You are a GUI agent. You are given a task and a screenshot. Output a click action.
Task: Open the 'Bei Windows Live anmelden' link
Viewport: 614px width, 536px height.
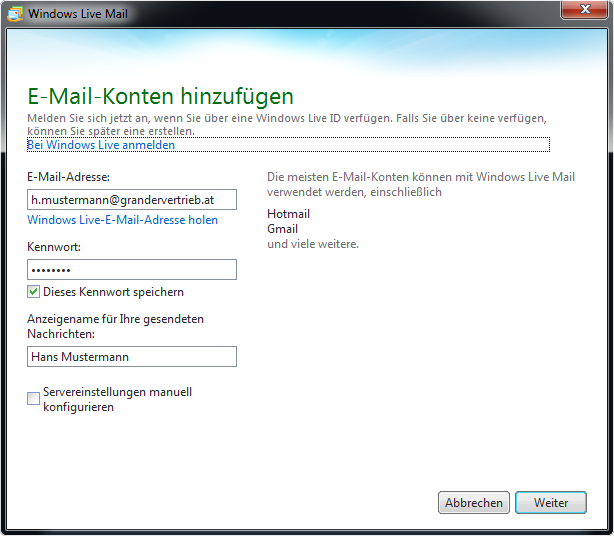coord(101,145)
